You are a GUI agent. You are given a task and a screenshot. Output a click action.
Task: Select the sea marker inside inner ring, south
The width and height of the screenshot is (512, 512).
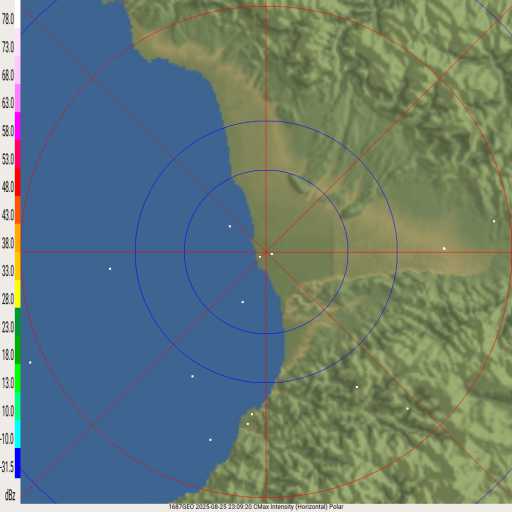243,302
